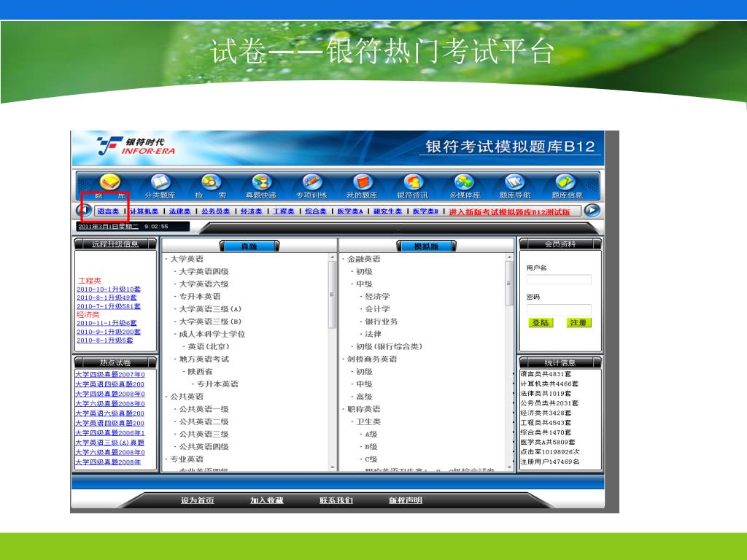Open the 题库信息 green icon

tap(565, 182)
